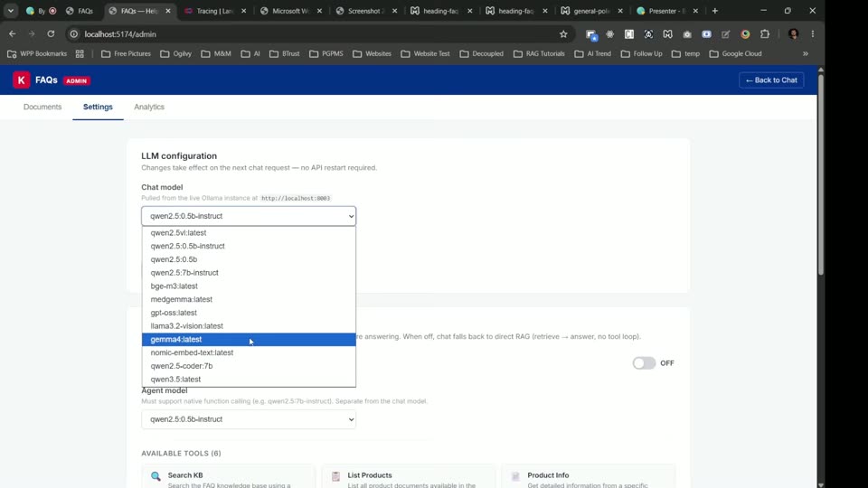Pick medgemma:latest from list
This screenshot has height=488, width=868.
(x=249, y=299)
